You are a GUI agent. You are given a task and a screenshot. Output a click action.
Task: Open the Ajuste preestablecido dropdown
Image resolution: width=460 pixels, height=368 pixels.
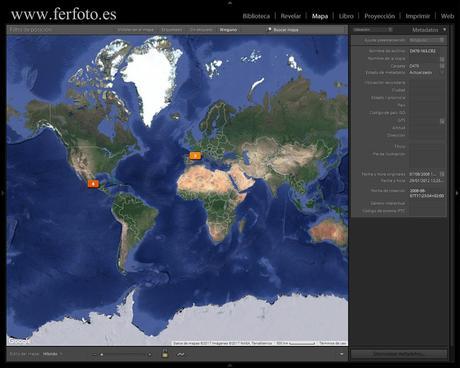coord(427,40)
